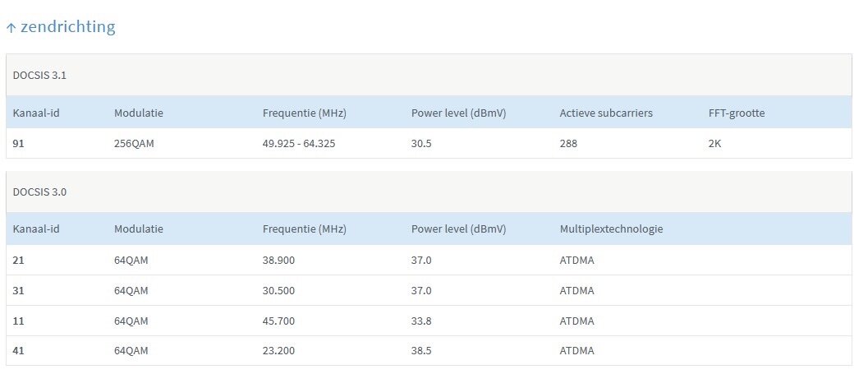This screenshot has width=868, height=374.
Task: Select the 23.200 frequency value
Action: tap(279, 351)
